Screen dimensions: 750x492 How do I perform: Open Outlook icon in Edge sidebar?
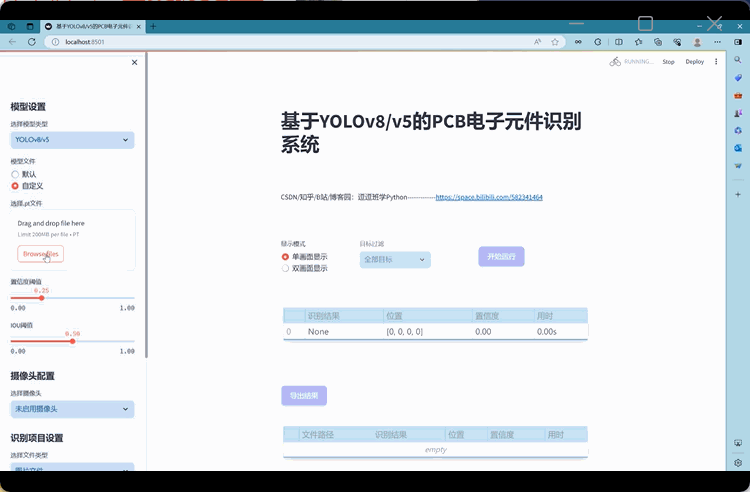coord(738,148)
